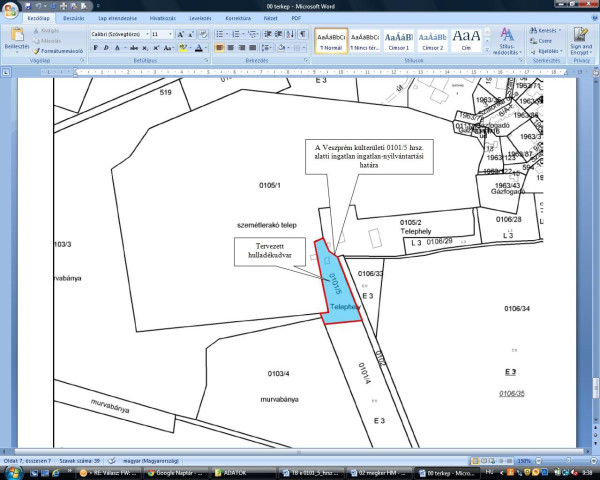Click the Beillesztés paste icon

(x=17, y=37)
